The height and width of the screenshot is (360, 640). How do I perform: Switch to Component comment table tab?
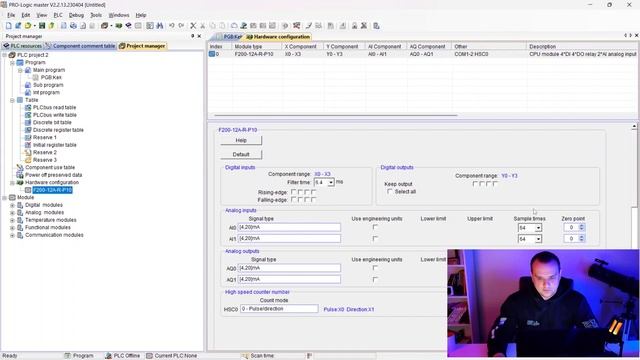80,46
